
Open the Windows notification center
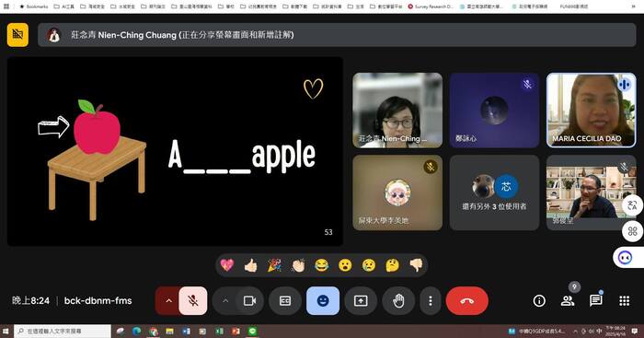coord(635,331)
